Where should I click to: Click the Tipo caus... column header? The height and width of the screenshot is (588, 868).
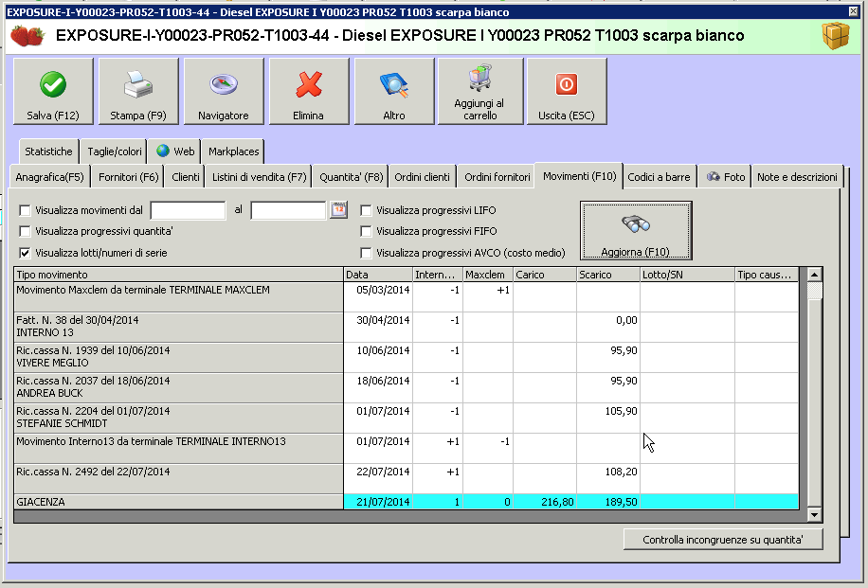click(767, 275)
